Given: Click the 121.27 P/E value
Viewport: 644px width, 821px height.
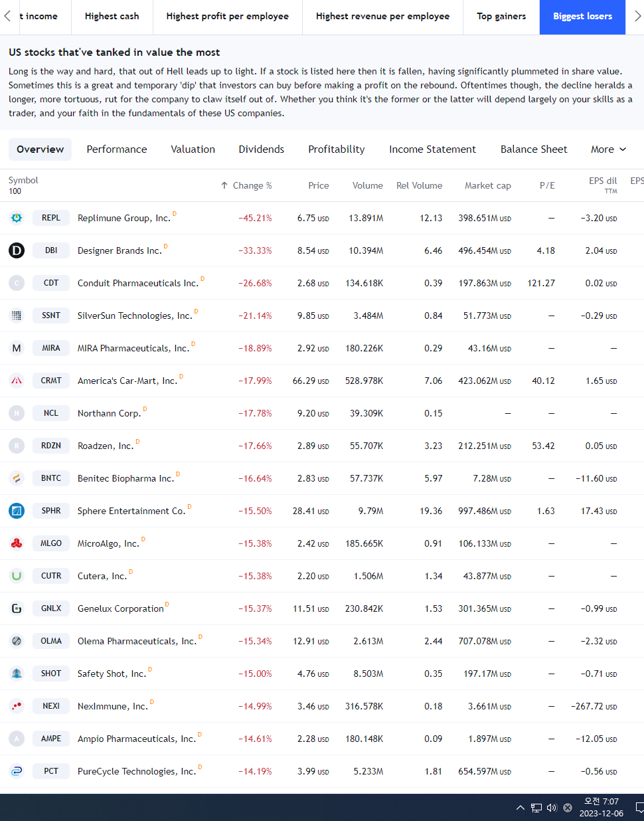Looking at the screenshot, I should (541, 283).
